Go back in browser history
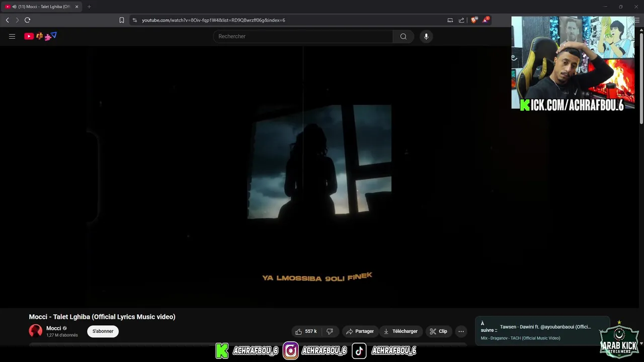 pos(7,20)
